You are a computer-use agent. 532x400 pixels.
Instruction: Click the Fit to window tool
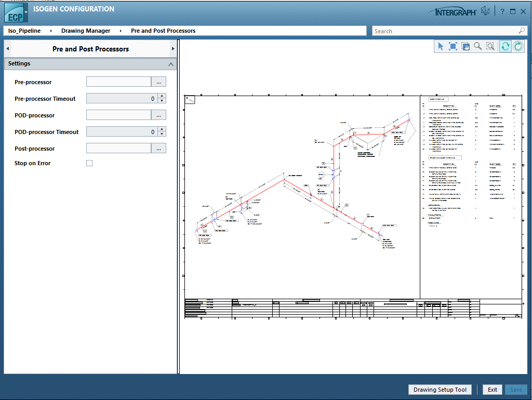click(x=453, y=46)
